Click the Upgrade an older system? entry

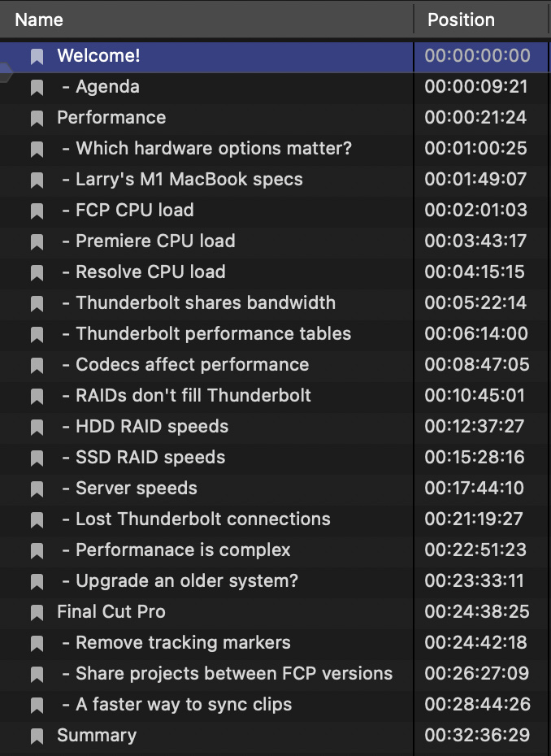(275, 580)
